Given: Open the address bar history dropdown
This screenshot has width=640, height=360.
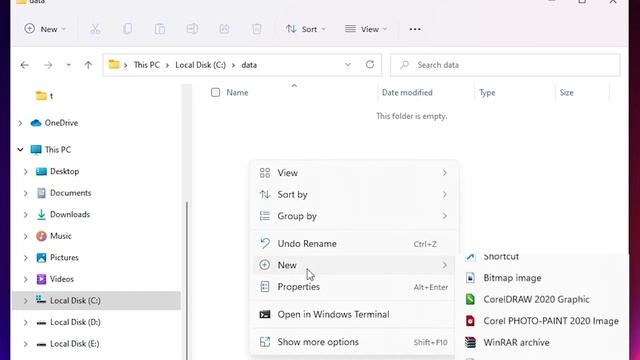Looking at the screenshot, I should pos(348,64).
